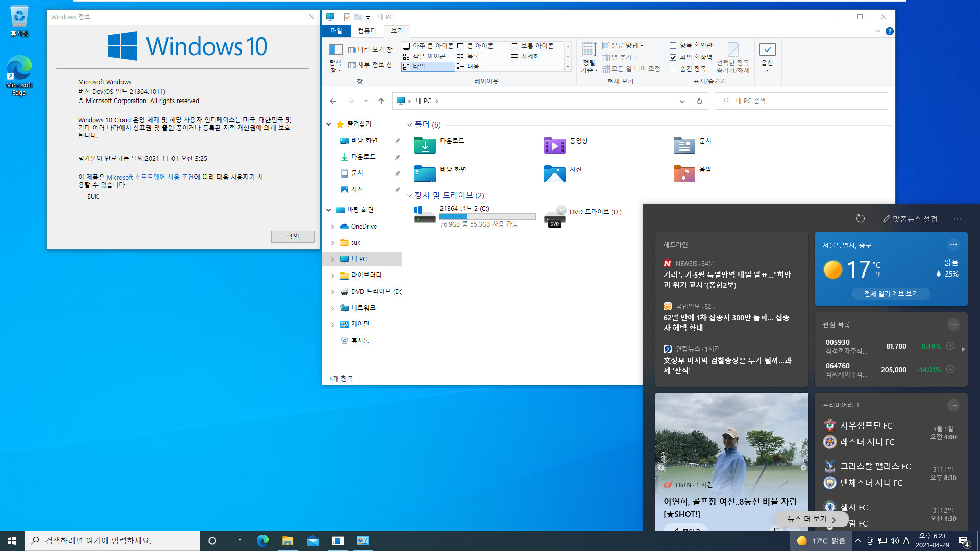Select details (자세히) layout
The width and height of the screenshot is (980, 551).
coord(525,56)
